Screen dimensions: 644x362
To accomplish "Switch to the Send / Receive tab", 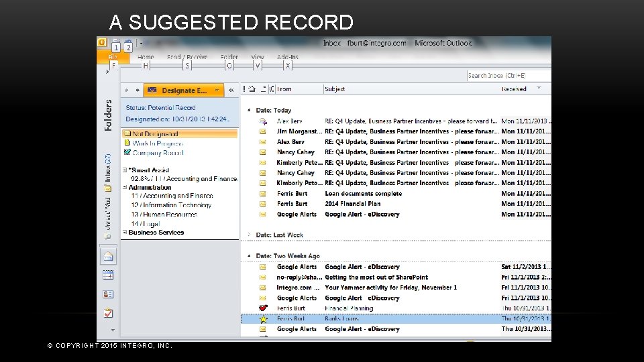I will (x=187, y=57).
